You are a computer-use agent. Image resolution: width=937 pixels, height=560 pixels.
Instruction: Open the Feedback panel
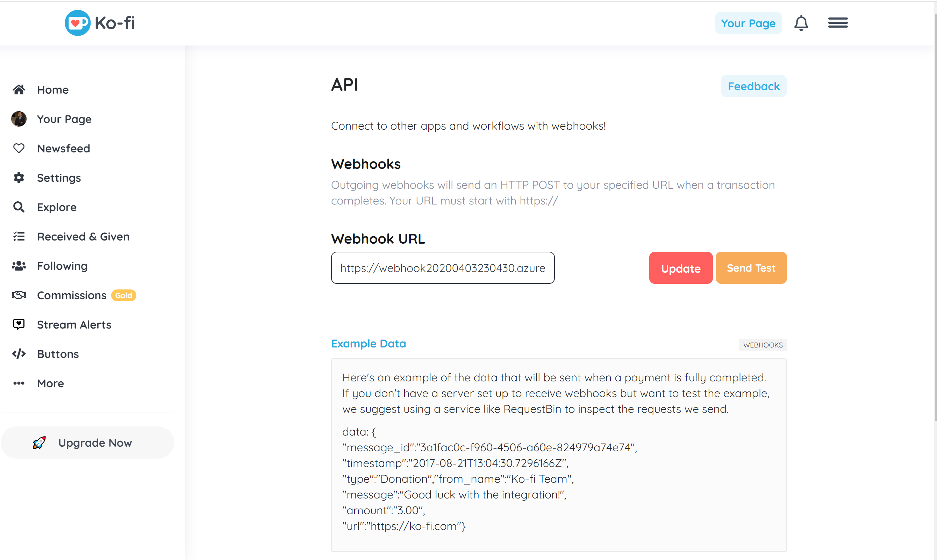[x=753, y=86]
